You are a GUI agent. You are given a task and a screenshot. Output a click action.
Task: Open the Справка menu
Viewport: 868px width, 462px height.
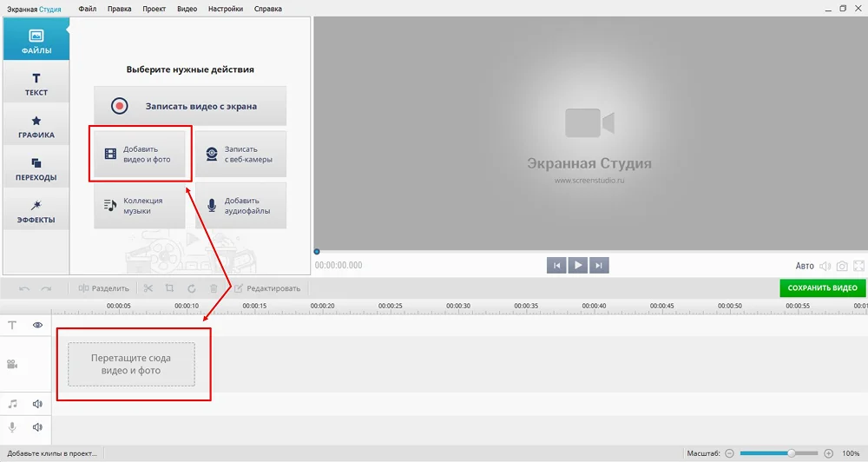point(268,9)
